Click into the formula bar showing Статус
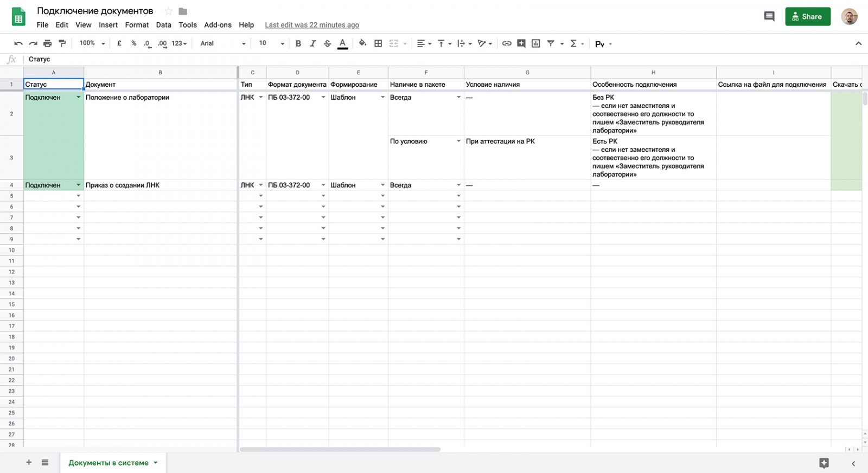 (445, 59)
